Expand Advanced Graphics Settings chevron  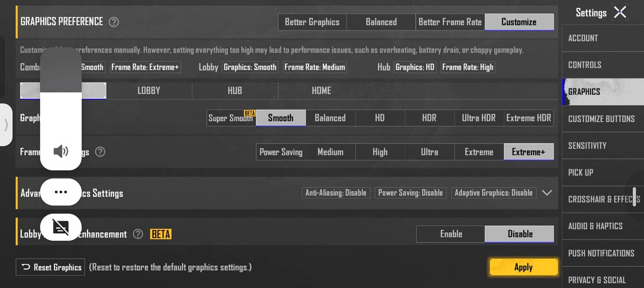(x=547, y=193)
